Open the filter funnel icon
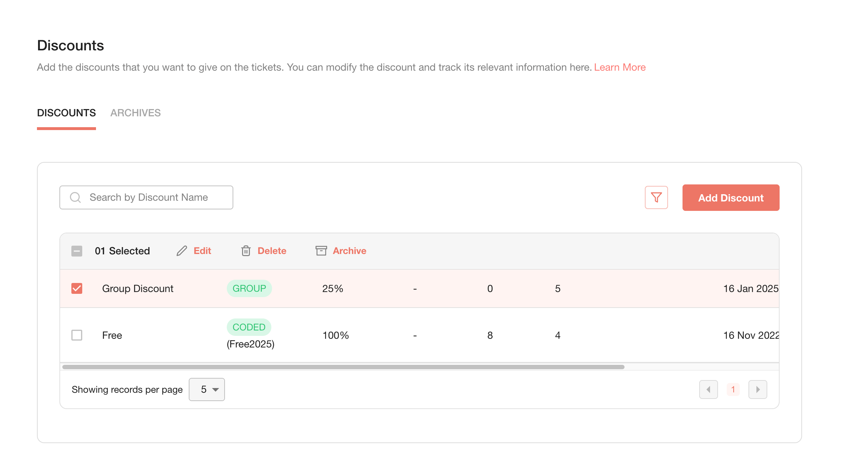The height and width of the screenshot is (450, 868). tap(656, 197)
